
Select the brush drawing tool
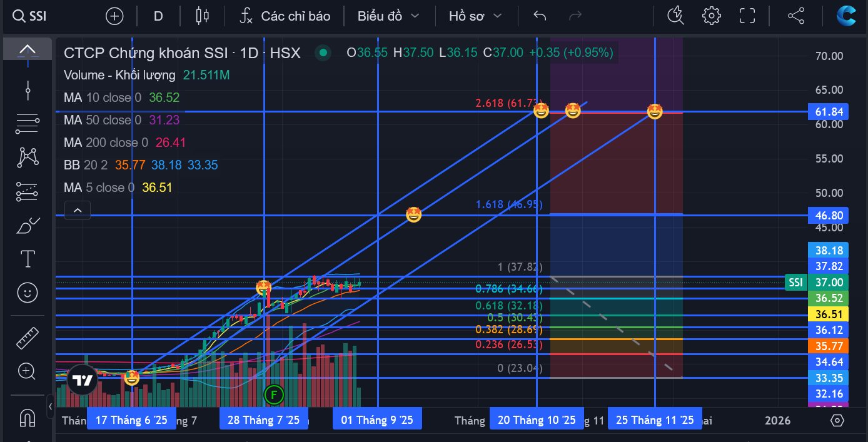[28, 225]
